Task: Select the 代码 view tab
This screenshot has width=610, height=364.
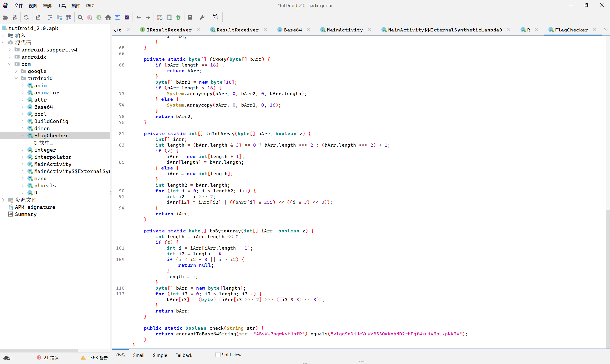Action: click(x=120, y=355)
